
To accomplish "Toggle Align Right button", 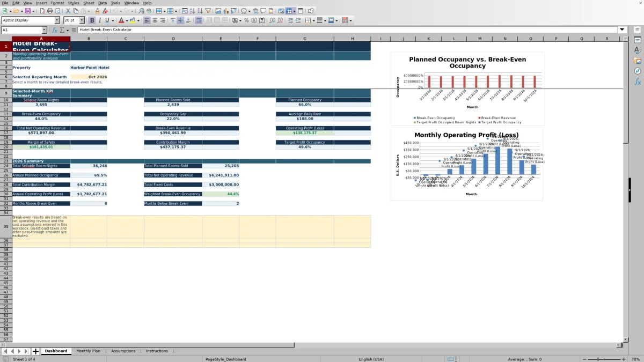I will pyautogui.click(x=163, y=20).
